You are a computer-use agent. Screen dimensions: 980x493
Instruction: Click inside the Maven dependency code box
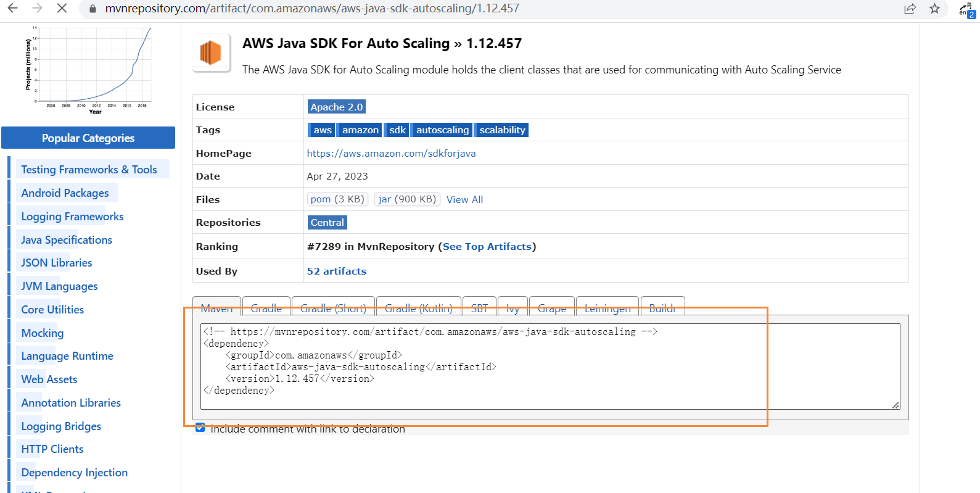point(550,366)
